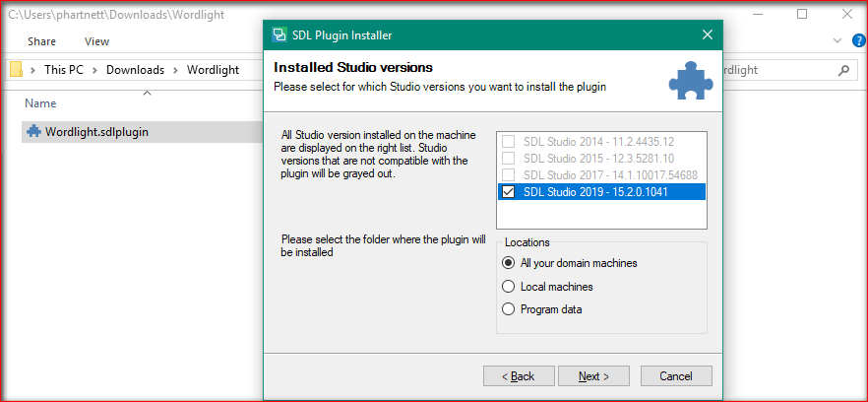Expand the ribbon chevron near Help
The width and height of the screenshot is (868, 402).
click(x=837, y=40)
